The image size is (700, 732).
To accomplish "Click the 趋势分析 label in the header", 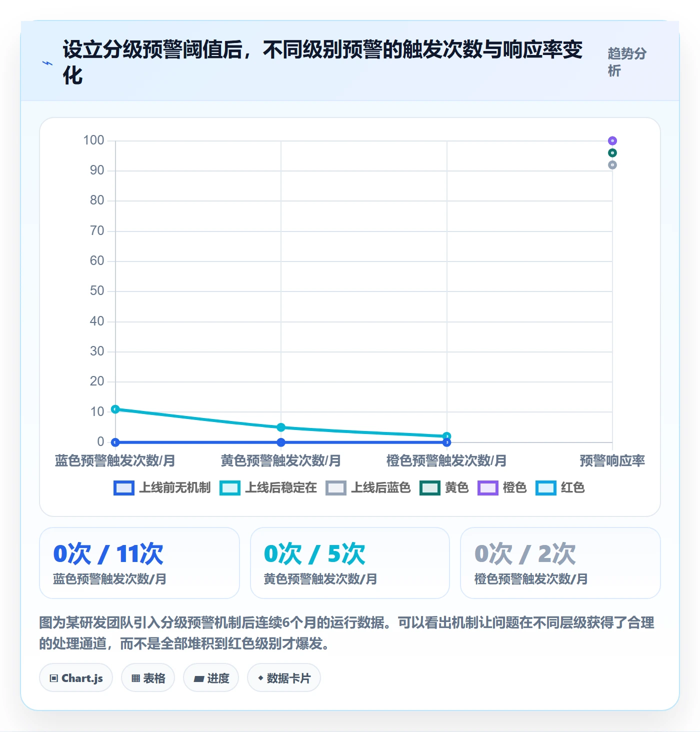I will tap(627, 62).
